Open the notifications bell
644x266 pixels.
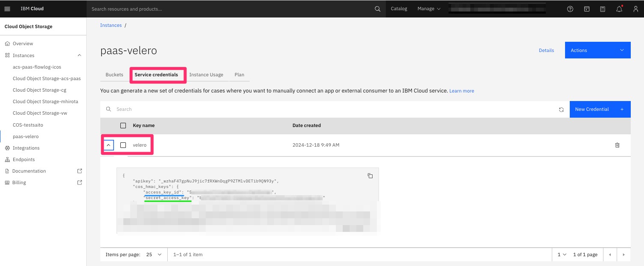pyautogui.click(x=619, y=9)
